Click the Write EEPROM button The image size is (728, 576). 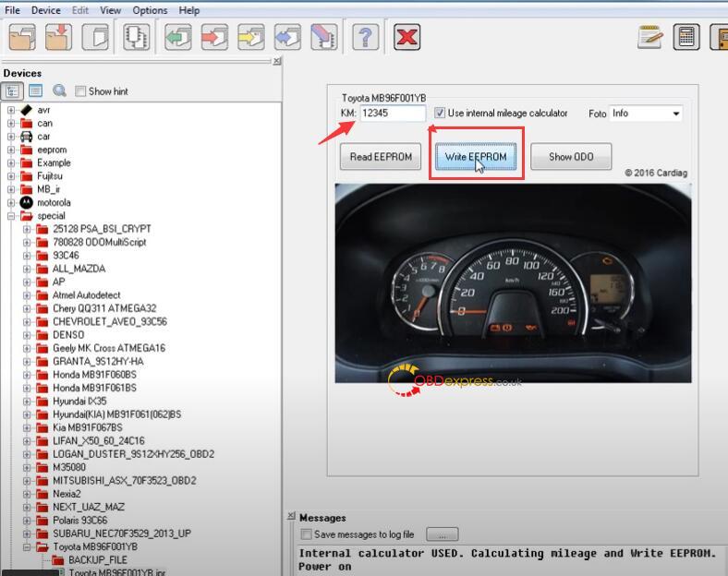(x=476, y=157)
